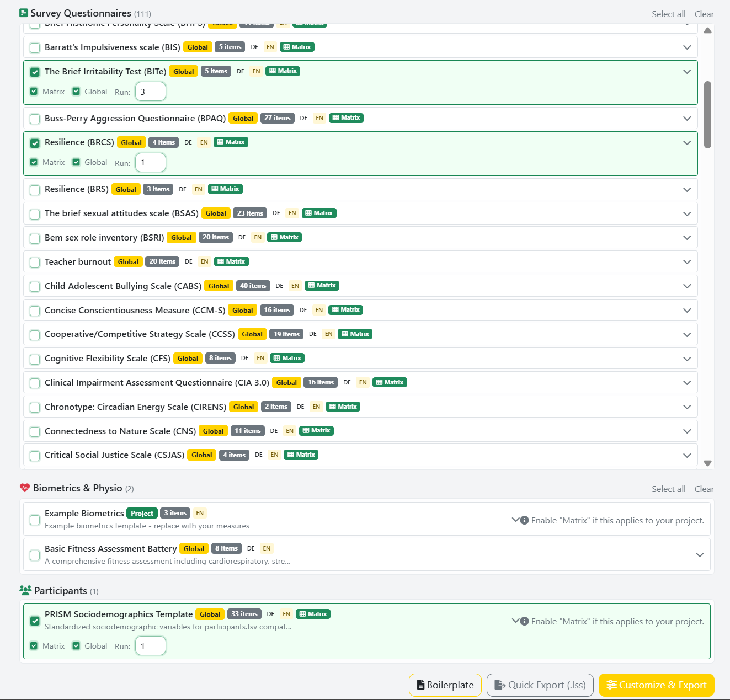Uncheck Resilience (BRCS) questionnaire
This screenshot has width=730, height=700.
(x=35, y=143)
